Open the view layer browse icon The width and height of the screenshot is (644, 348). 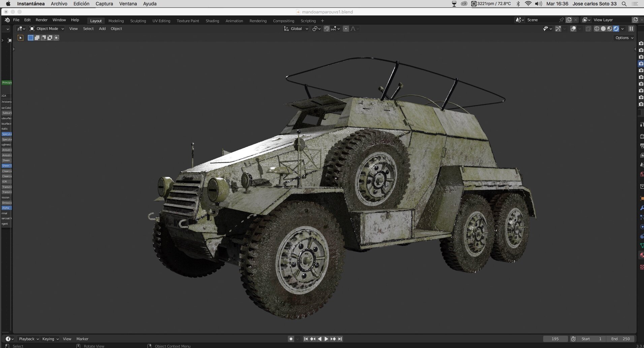[586, 20]
